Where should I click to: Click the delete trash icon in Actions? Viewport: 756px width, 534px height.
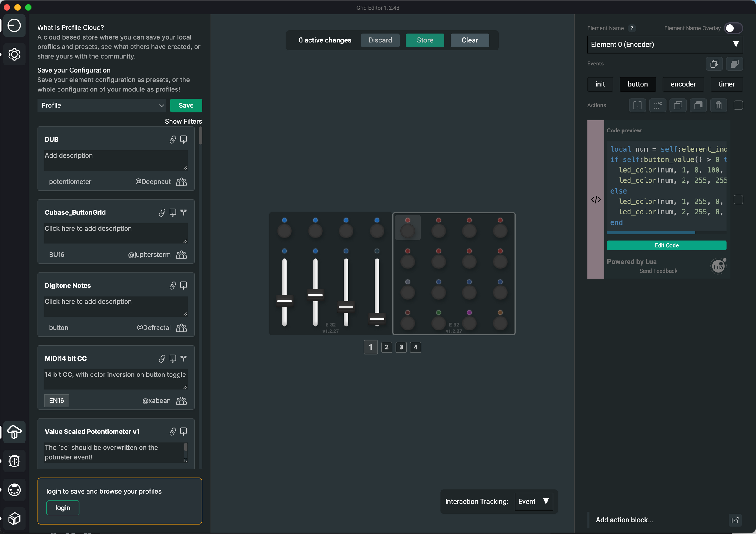[718, 105]
